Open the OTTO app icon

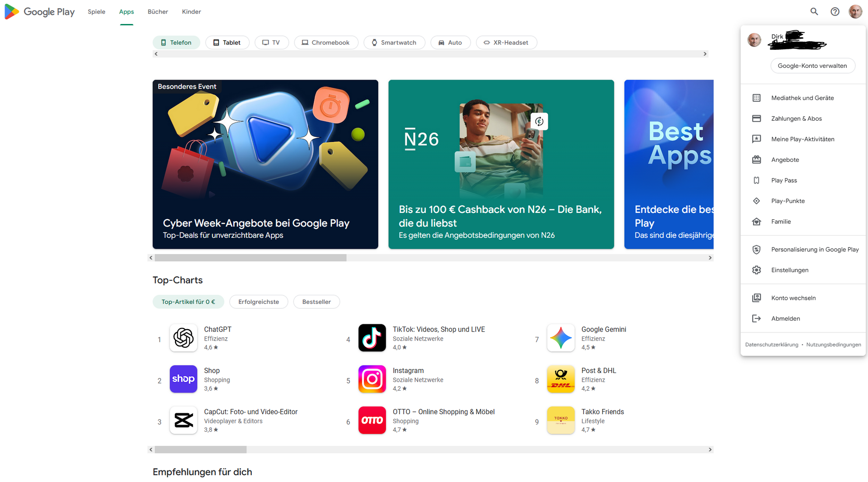pyautogui.click(x=372, y=420)
